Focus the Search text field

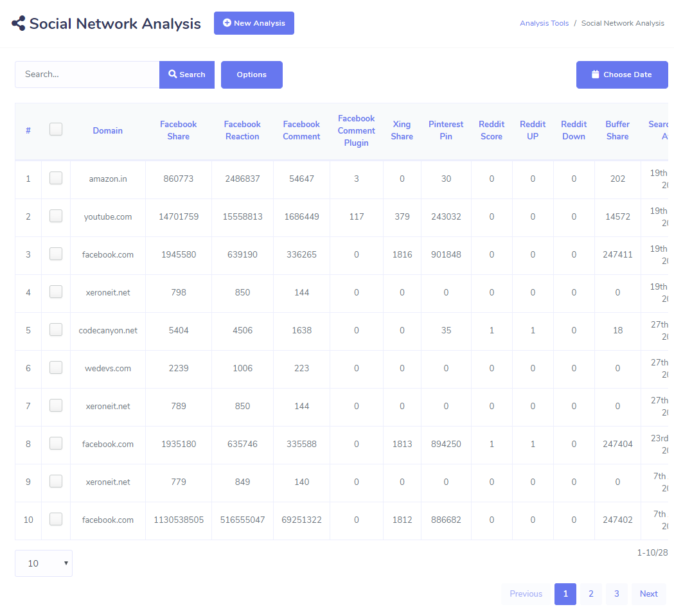pos(87,75)
